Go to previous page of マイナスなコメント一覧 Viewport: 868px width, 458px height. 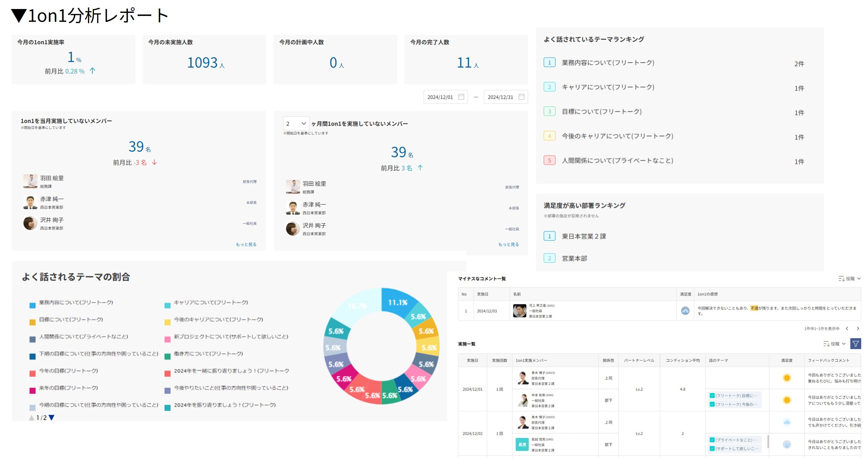tap(847, 328)
